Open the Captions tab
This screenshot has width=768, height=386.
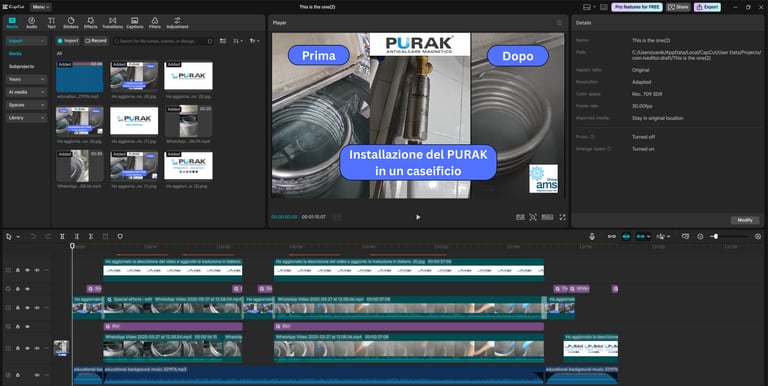pos(135,23)
